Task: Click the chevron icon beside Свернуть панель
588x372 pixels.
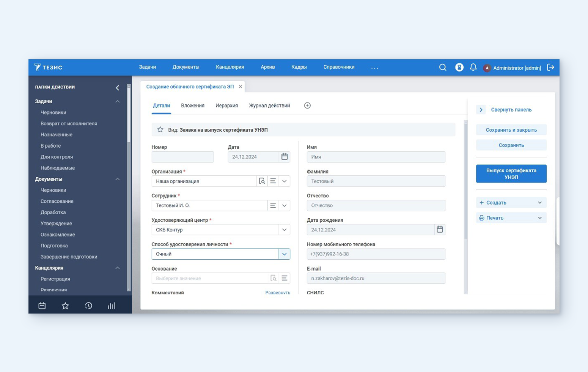Action: pyautogui.click(x=481, y=110)
